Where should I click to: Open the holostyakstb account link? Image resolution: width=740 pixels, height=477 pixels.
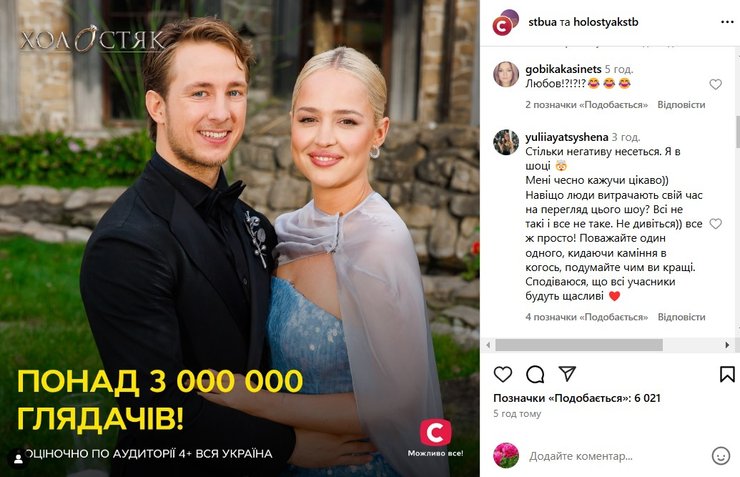[605, 22]
